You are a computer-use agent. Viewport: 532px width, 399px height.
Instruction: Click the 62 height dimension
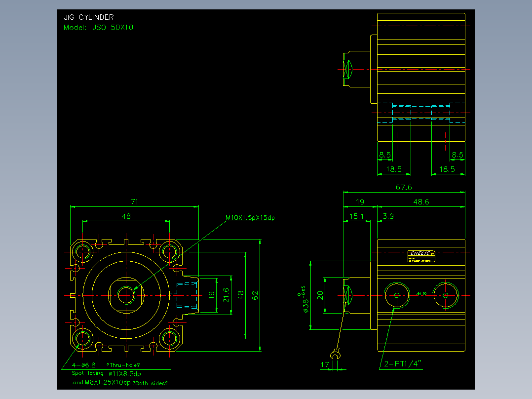(255, 295)
